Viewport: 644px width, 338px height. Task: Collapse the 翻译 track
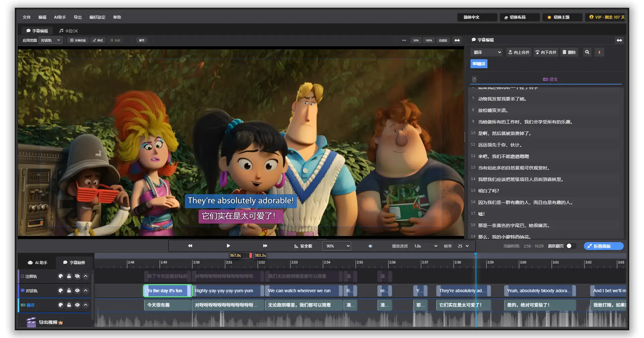coord(86,305)
